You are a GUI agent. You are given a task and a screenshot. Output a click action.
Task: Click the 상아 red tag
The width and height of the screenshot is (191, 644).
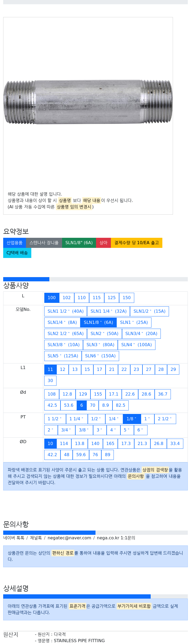tap(103, 243)
